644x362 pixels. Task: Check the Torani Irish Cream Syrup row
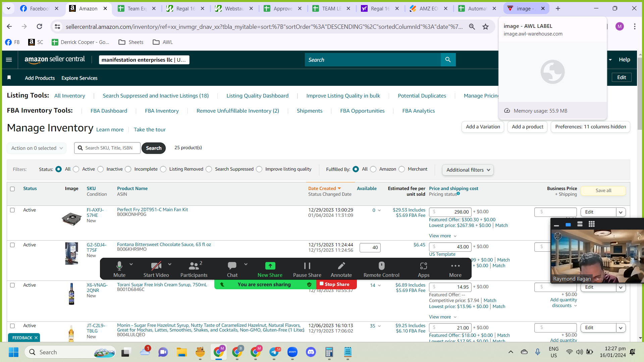(12, 285)
